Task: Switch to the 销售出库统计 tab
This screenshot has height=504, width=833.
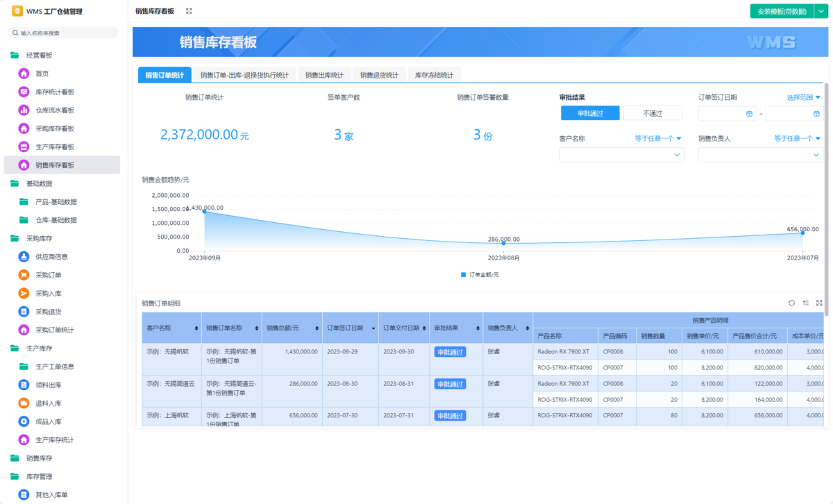Action: pyautogui.click(x=323, y=74)
